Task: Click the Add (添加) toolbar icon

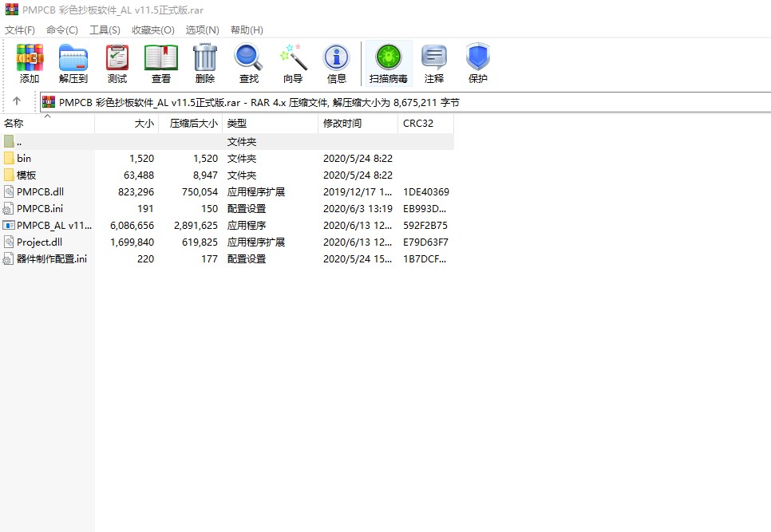Action: (x=30, y=58)
